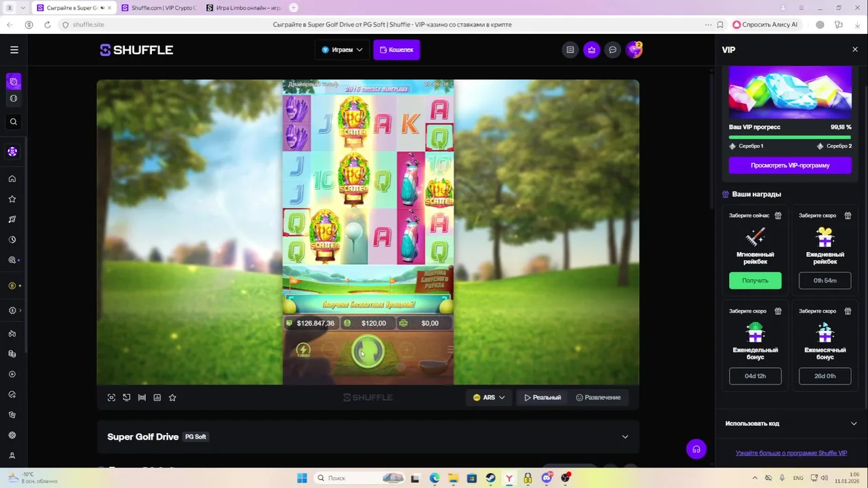868x488 pixels.
Task: Switch to Shuffle.com VIP Crypto browser tab
Action: point(158,7)
